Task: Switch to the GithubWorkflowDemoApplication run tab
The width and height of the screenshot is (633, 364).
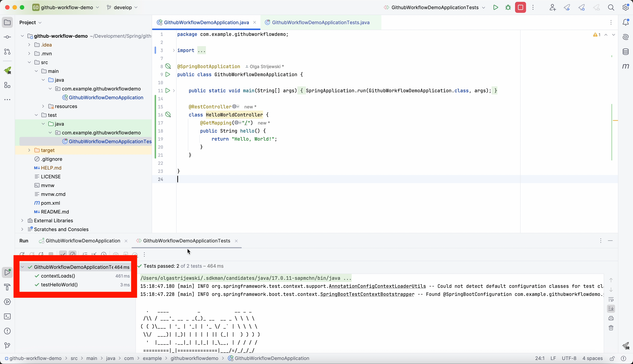Action: 82,241
